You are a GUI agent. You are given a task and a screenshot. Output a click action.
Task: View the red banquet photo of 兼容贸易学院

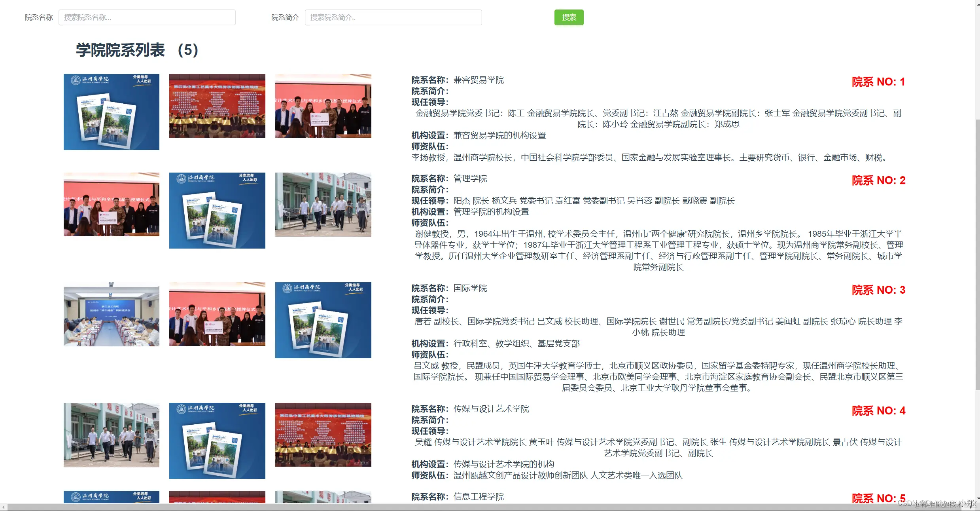click(x=217, y=106)
